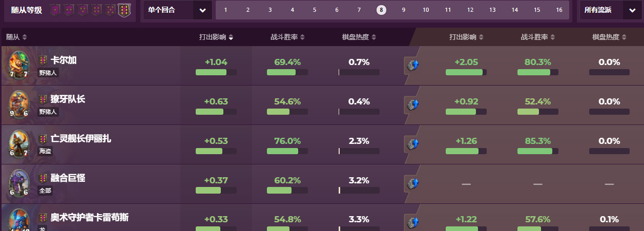Click the upgrade icon in 卡尔加 row
The width and height of the screenshot is (644, 231).
[413, 66]
